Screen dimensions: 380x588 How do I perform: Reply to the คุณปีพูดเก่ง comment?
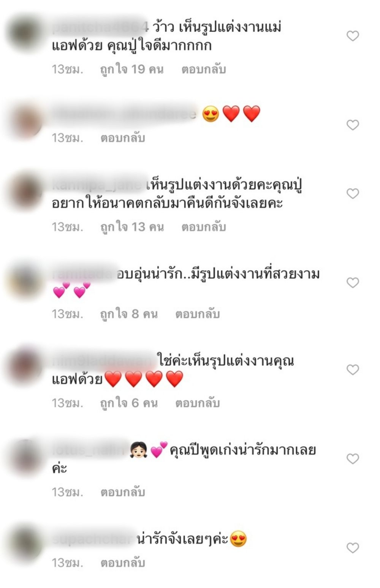123,492
